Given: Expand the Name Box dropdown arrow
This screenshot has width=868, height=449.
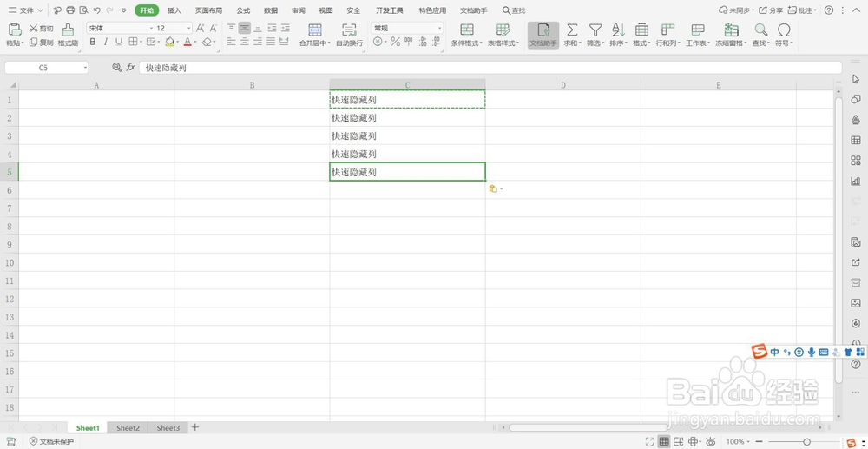Looking at the screenshot, I should click(x=85, y=68).
